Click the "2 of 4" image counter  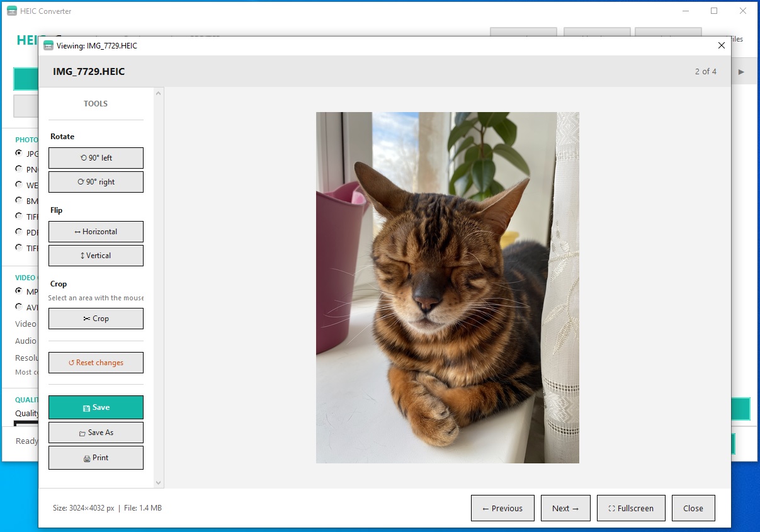coord(705,72)
